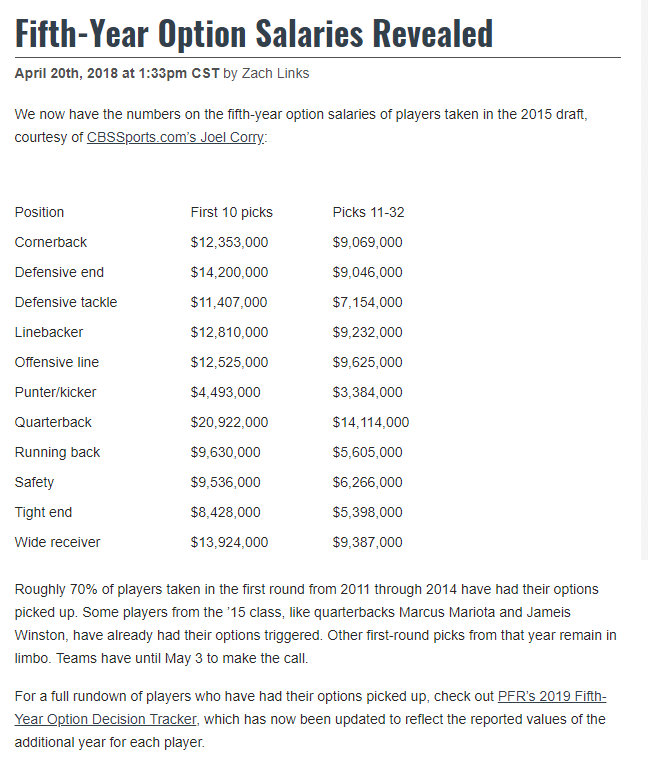Click the $14,200,000 defensive end value
648x764 pixels.
coord(229,272)
